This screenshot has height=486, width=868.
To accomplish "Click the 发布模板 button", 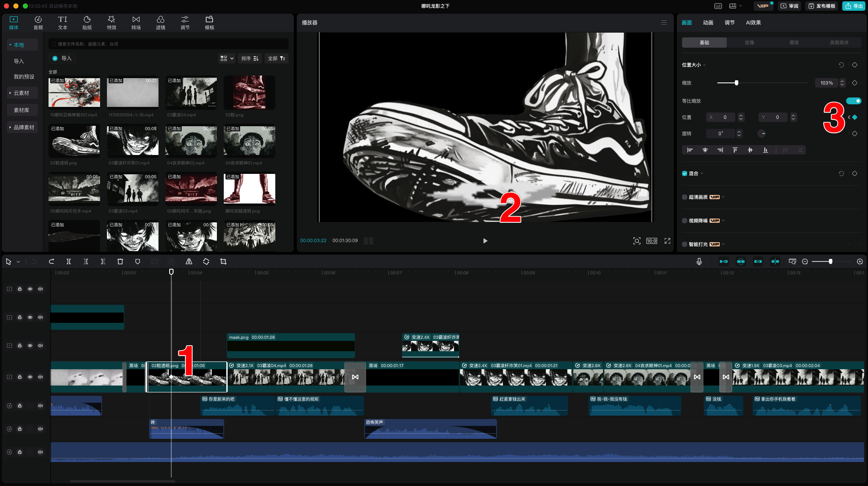I will 822,6.
